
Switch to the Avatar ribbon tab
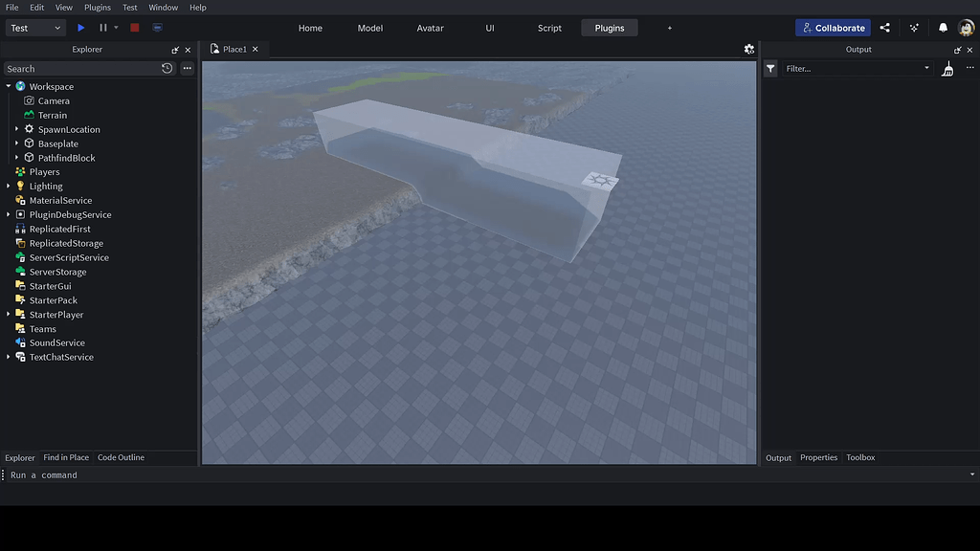point(430,28)
